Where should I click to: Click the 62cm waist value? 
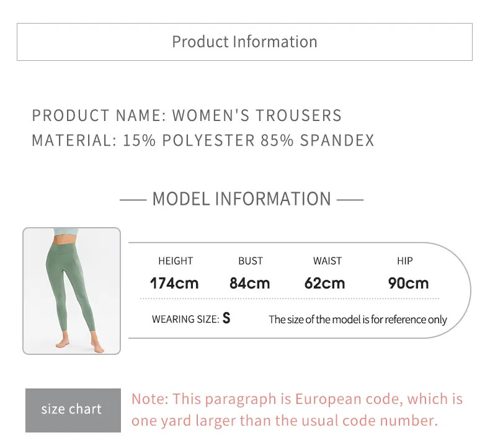(x=324, y=283)
